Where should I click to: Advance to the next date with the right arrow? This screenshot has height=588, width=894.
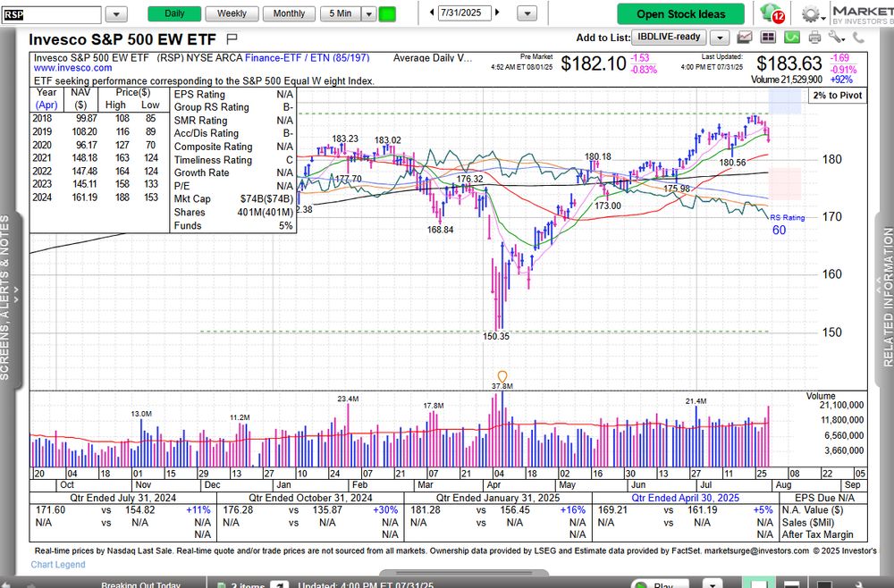click(x=497, y=13)
